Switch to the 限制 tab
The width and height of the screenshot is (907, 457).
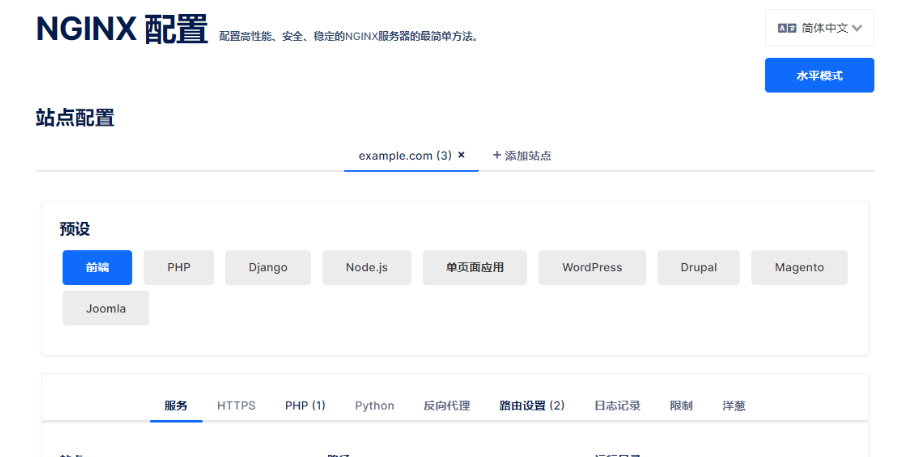681,406
